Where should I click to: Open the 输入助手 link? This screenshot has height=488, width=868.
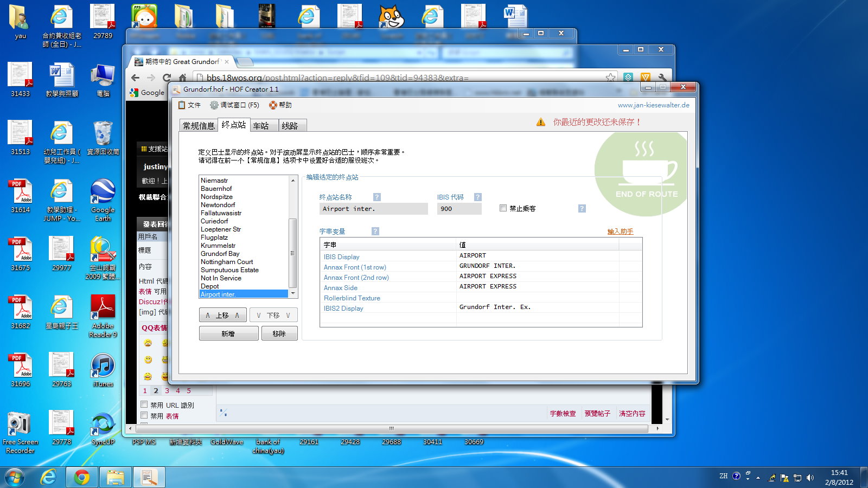(x=620, y=232)
